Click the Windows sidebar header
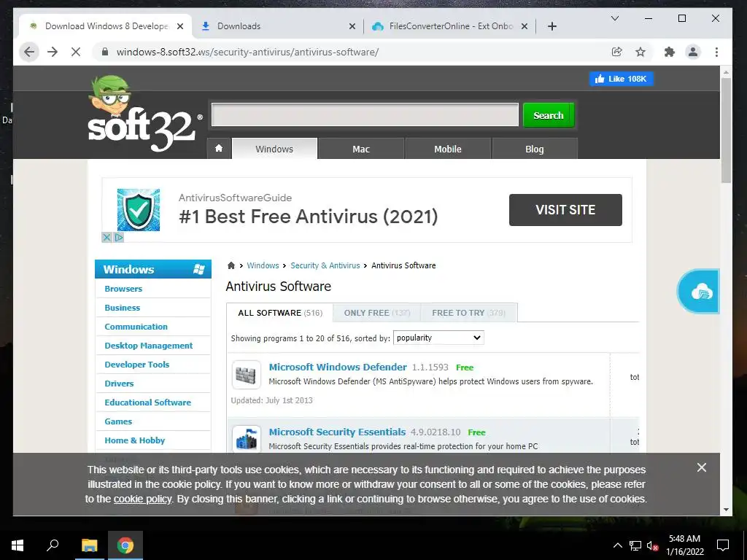The width and height of the screenshot is (747, 560). click(x=153, y=269)
